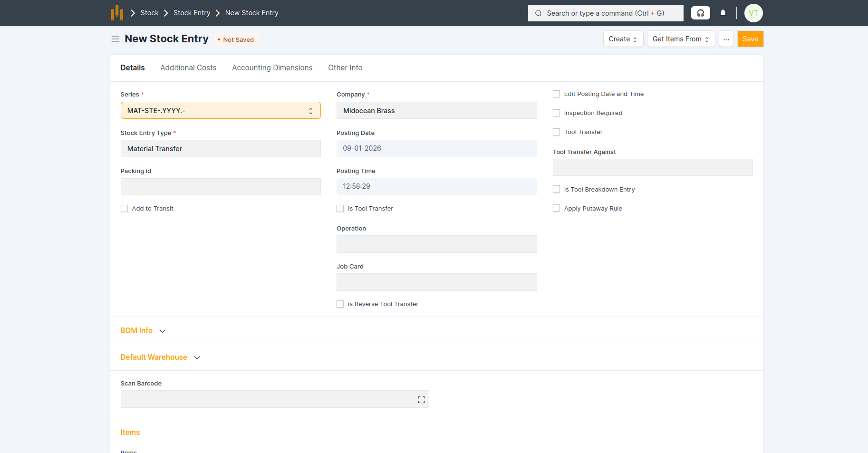Click the search magnifier icon in search bar
The image size is (868, 453).
point(539,13)
